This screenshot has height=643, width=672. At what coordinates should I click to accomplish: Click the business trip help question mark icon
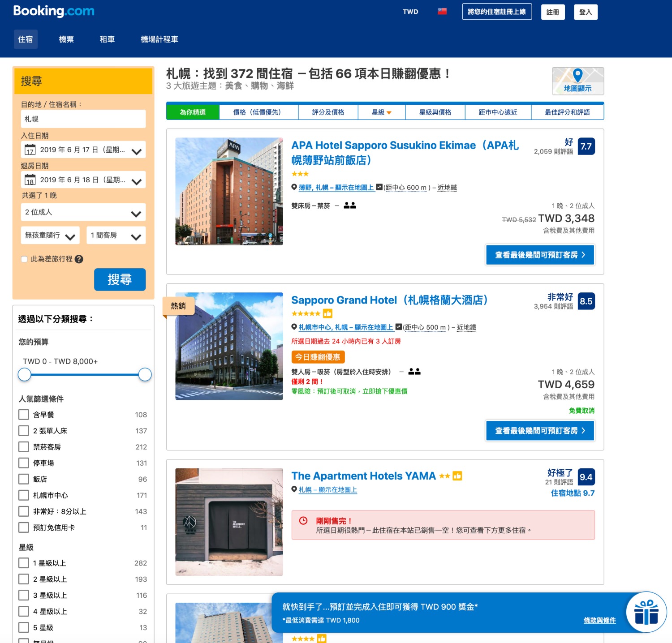(x=79, y=259)
